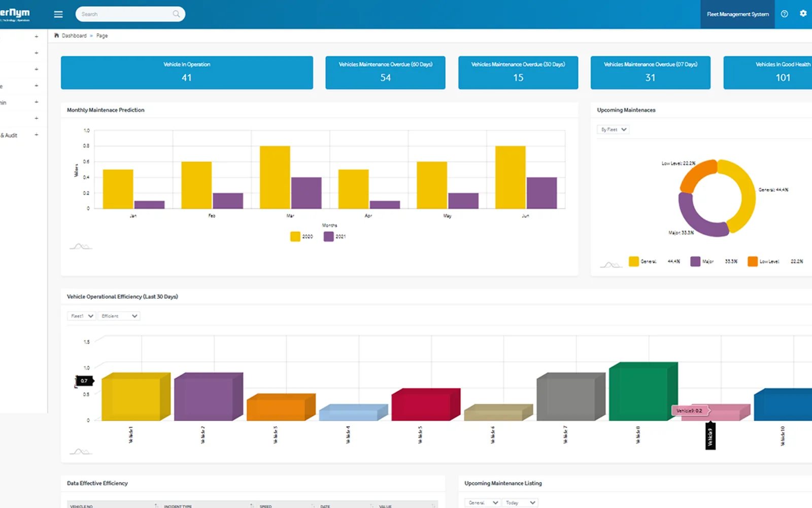The width and height of the screenshot is (812, 508).
Task: Click the magnifier icon in the search box
Action: pyautogui.click(x=176, y=14)
